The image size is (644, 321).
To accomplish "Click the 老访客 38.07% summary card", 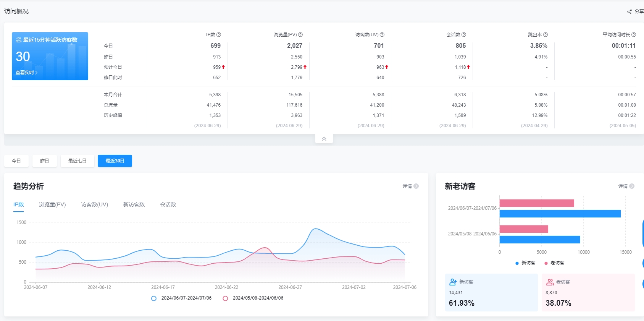I will (588, 292).
